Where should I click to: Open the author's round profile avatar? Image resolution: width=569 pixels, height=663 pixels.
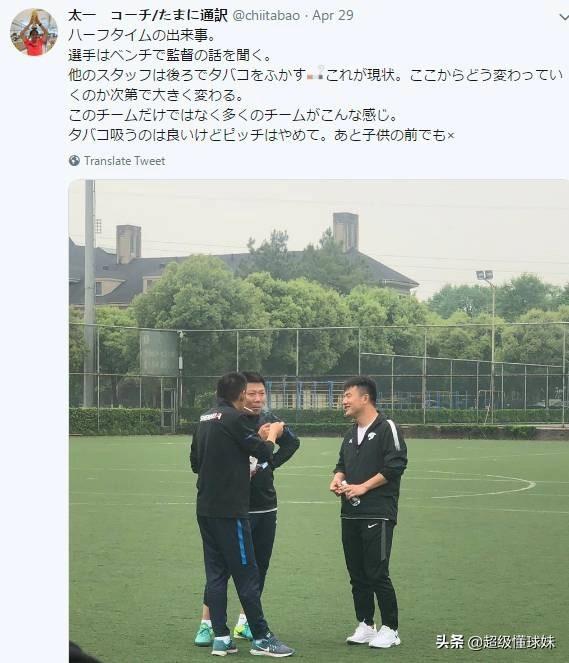34,32
